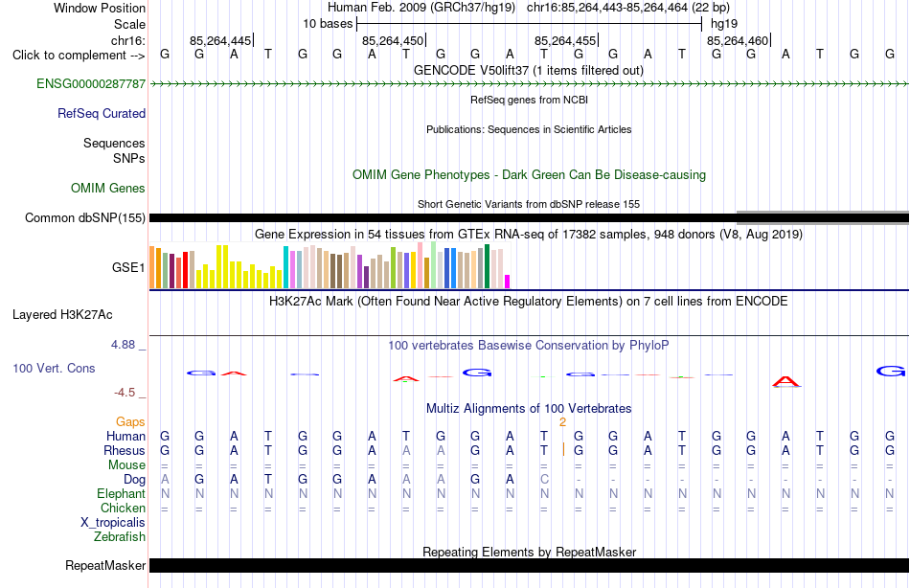Click the -4.5 PhyloP lower limit
910x588 pixels.
125,393
